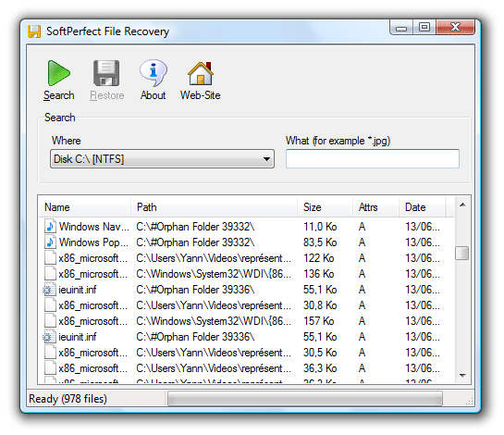Click the greyed Restore floppy disk icon
This screenshot has height=435, width=504.
106,73
